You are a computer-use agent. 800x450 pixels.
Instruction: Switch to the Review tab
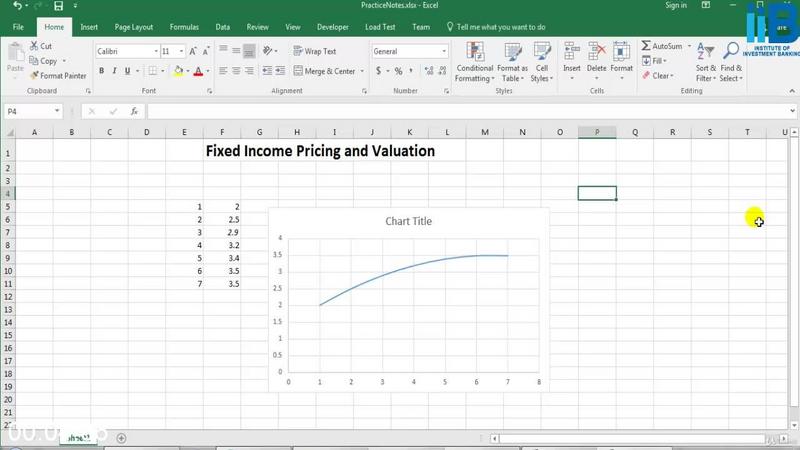click(257, 27)
